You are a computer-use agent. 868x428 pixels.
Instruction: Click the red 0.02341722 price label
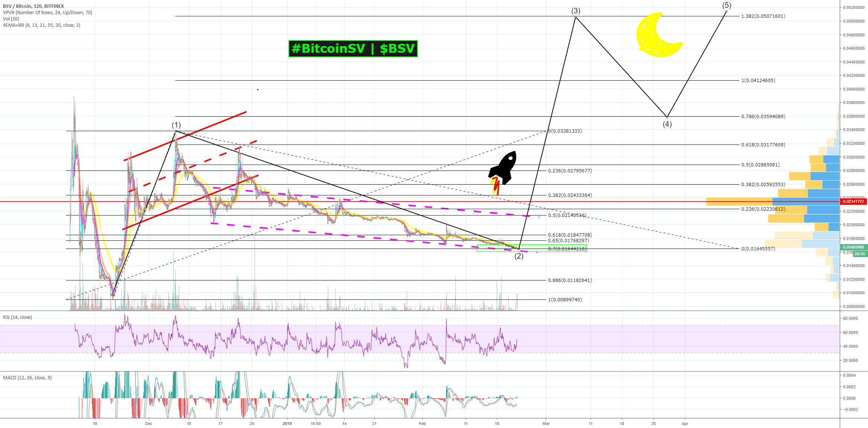click(x=853, y=201)
